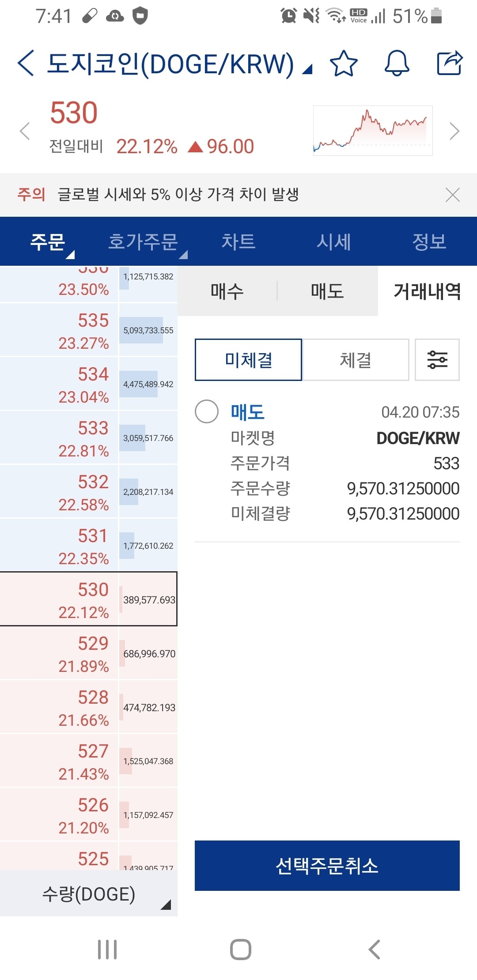Tap volume 686,996.970 cell
This screenshot has width=477, height=980.
(x=148, y=653)
